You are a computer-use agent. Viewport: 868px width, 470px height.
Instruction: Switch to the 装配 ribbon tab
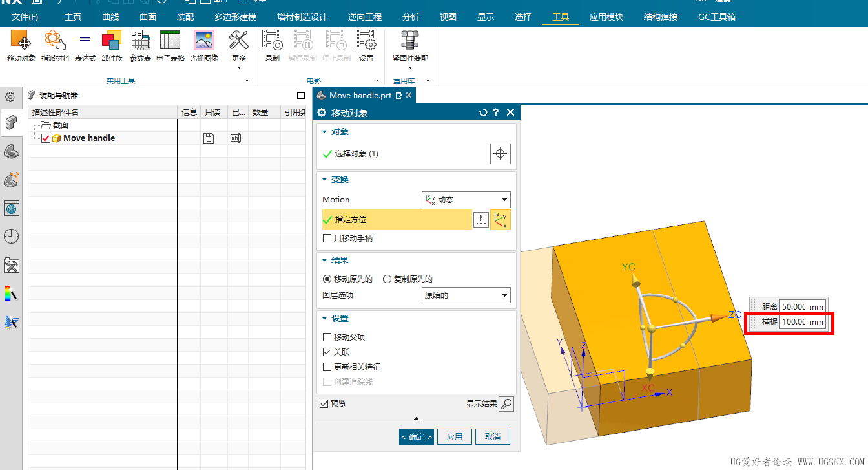(x=185, y=17)
